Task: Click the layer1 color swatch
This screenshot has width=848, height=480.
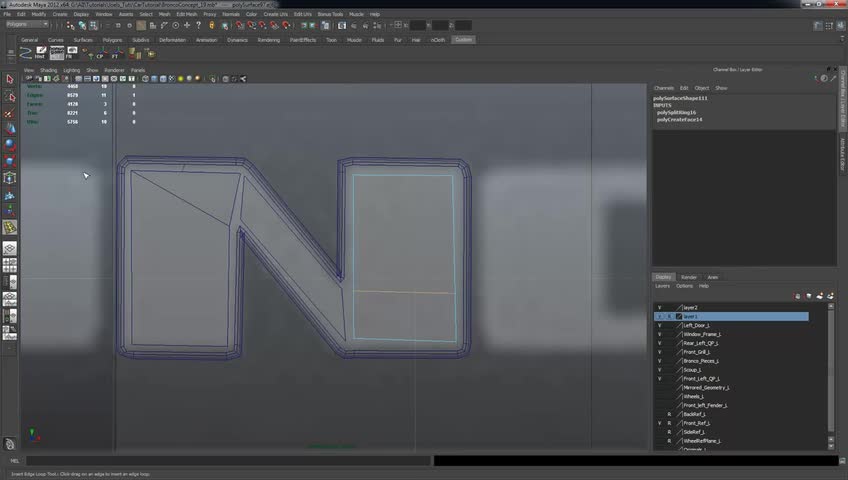Action: click(x=679, y=317)
